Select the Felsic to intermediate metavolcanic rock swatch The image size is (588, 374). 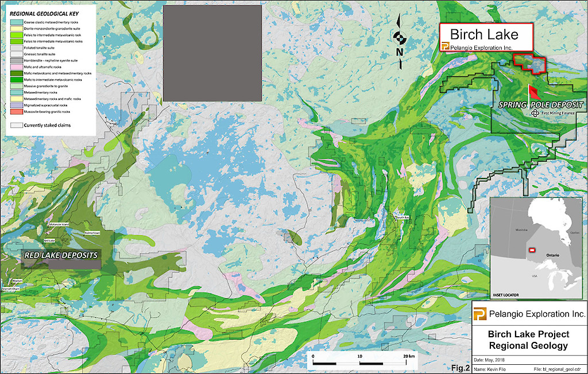pyautogui.click(x=17, y=35)
